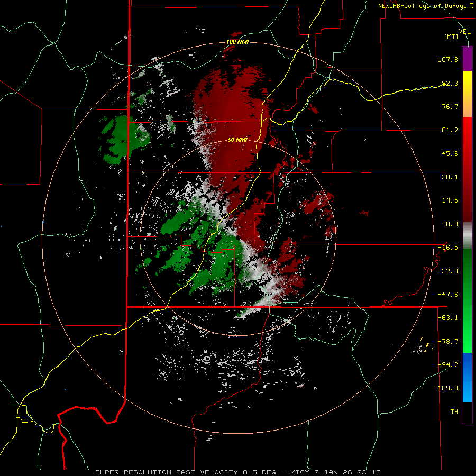Screen dimensions: 476x476
Task: Pick the blue segment of the color bar
Action: pyautogui.click(x=467, y=377)
